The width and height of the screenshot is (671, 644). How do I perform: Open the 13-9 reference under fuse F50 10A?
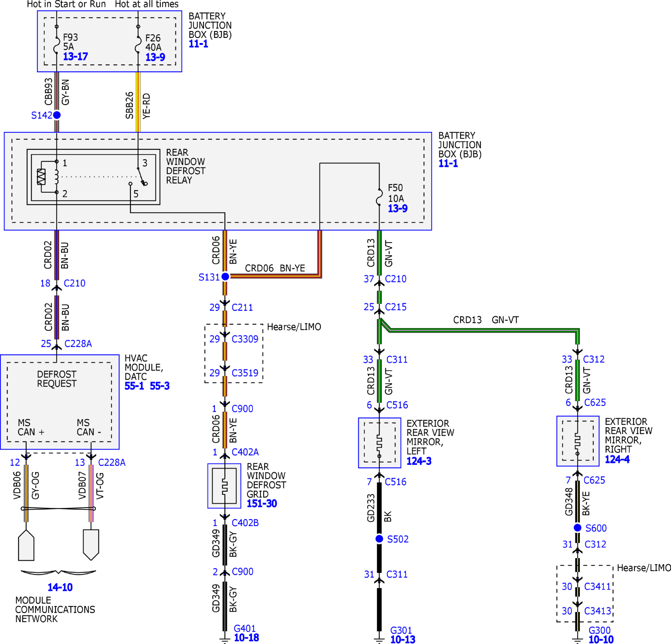(398, 209)
